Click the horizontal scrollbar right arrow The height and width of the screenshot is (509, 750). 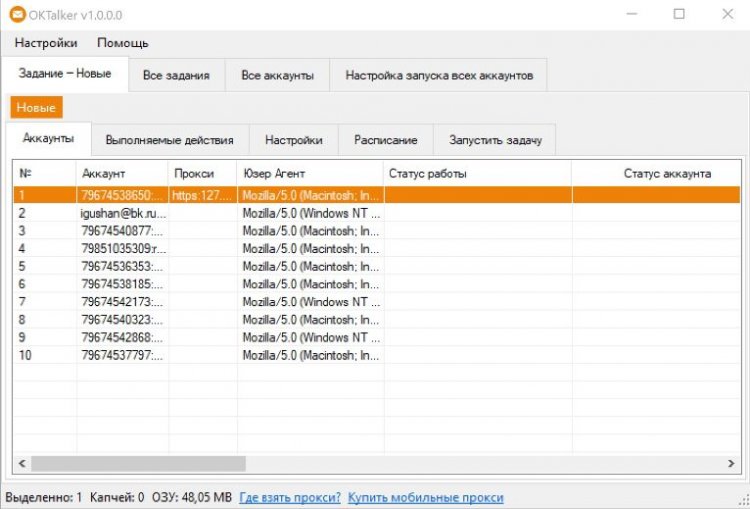(x=731, y=464)
